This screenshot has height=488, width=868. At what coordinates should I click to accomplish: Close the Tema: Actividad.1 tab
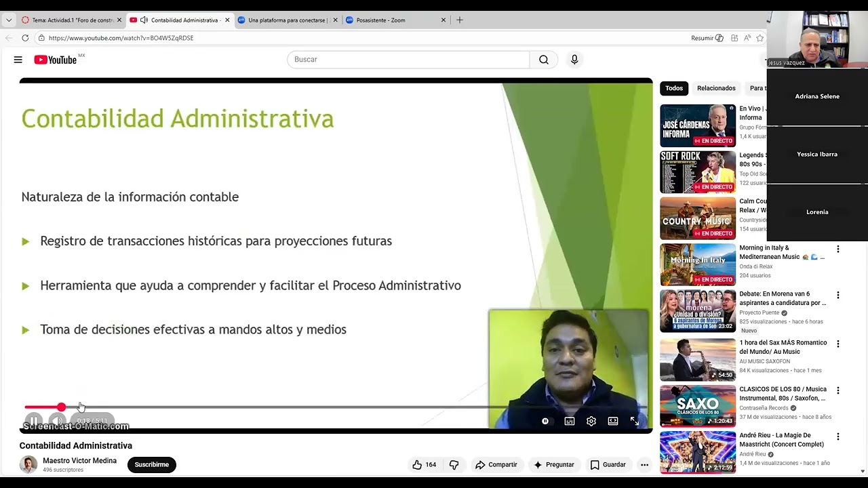pyautogui.click(x=119, y=20)
